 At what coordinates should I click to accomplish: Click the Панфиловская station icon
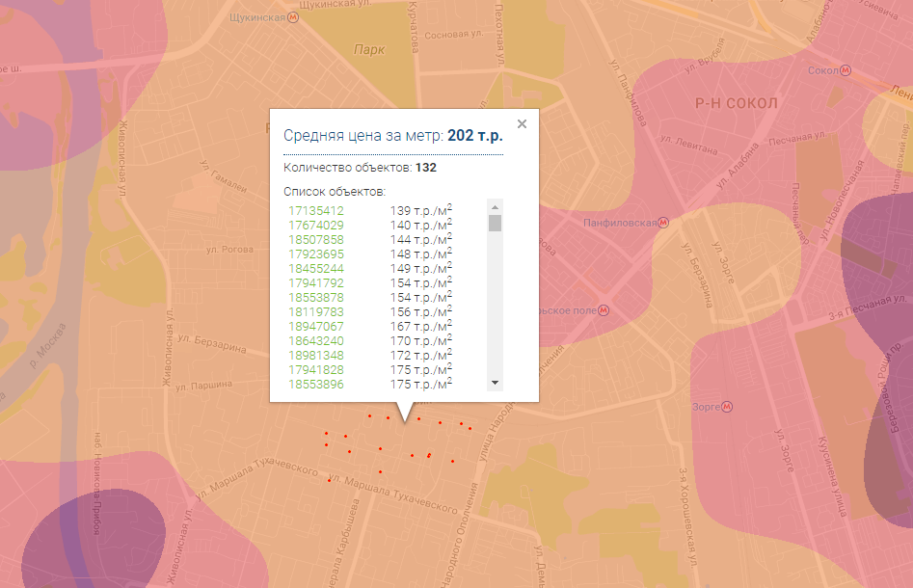tap(663, 223)
